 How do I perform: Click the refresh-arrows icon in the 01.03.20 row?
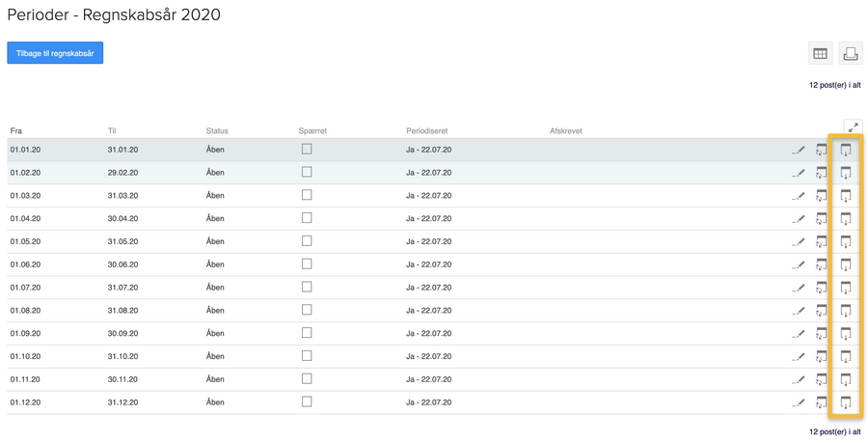822,196
